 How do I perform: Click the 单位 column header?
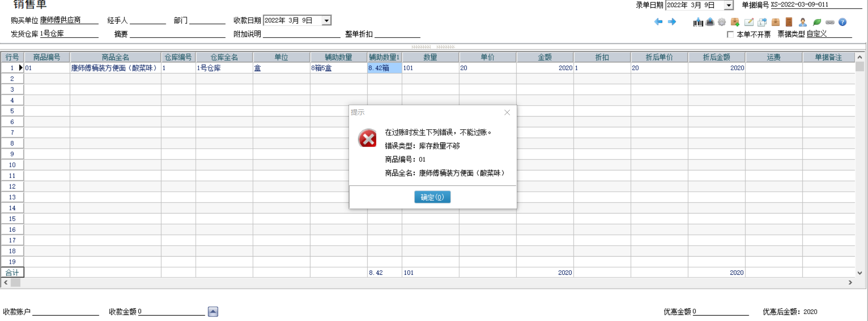281,57
